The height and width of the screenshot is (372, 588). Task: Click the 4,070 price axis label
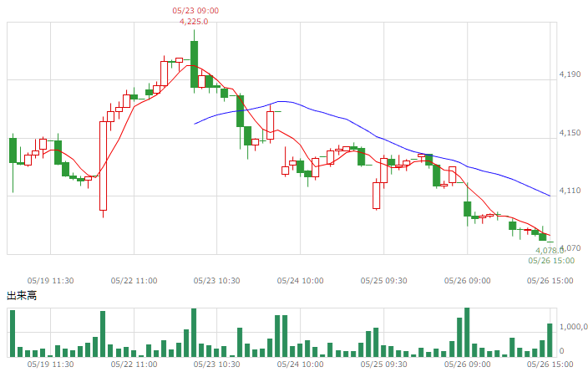click(x=570, y=247)
